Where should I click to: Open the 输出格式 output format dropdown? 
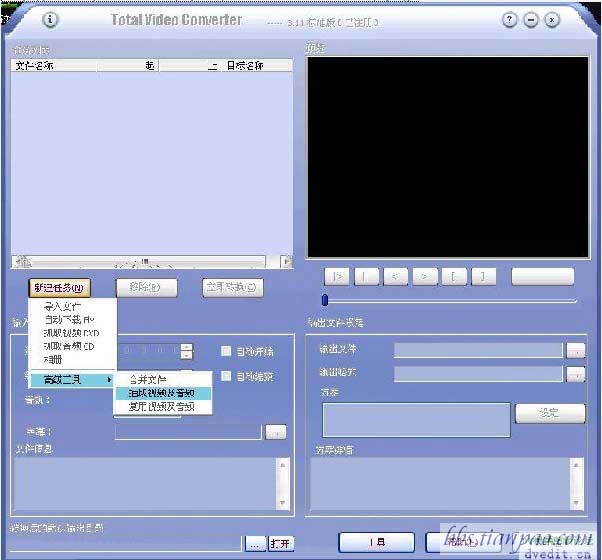click(576, 375)
